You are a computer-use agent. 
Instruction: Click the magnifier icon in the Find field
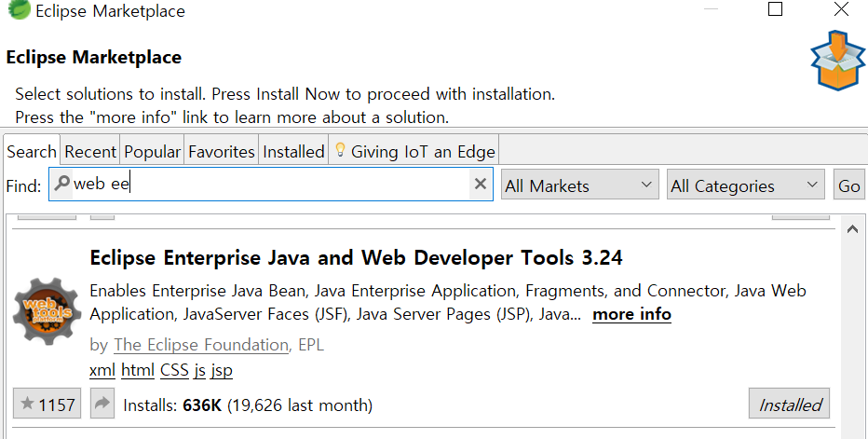[x=63, y=183]
